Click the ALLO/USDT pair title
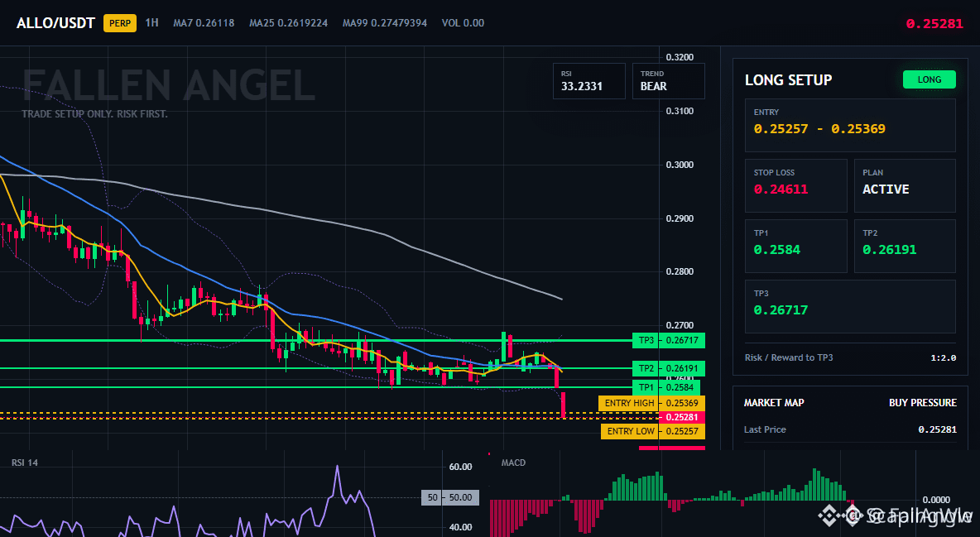Screen dimensions: 980x537 tap(55, 23)
